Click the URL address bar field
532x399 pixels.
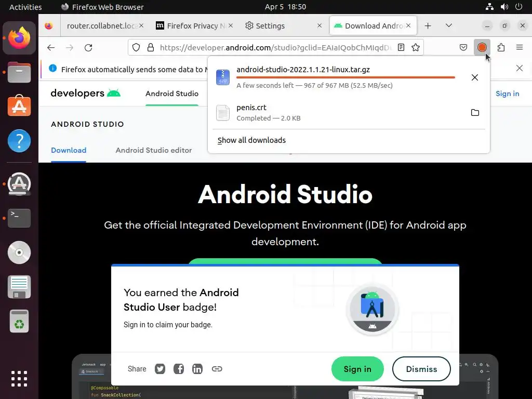pos(275,47)
